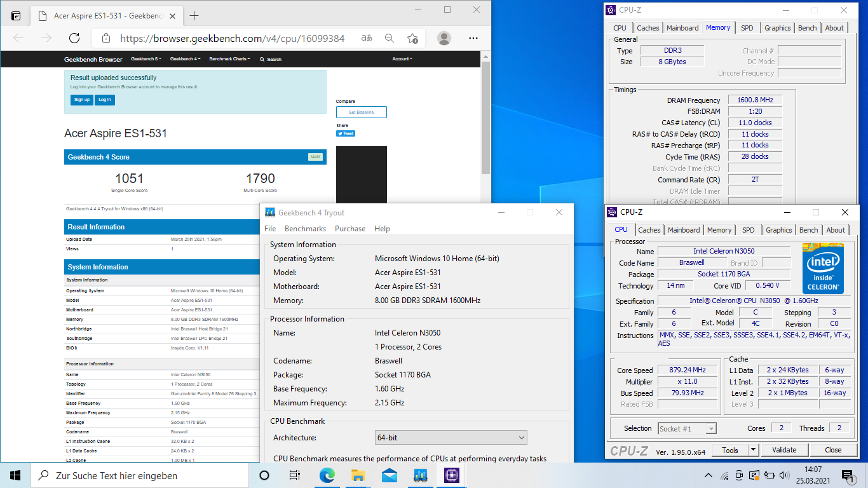Click the Validate button in CPU-Z
Viewport: 868px width, 488px height.
click(784, 450)
